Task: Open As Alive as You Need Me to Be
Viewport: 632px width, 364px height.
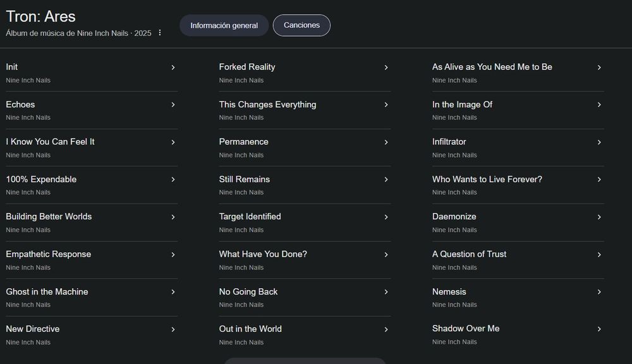Action: click(x=492, y=67)
